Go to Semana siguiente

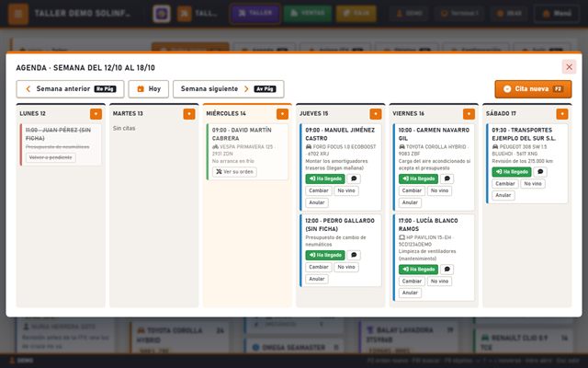coord(229,89)
